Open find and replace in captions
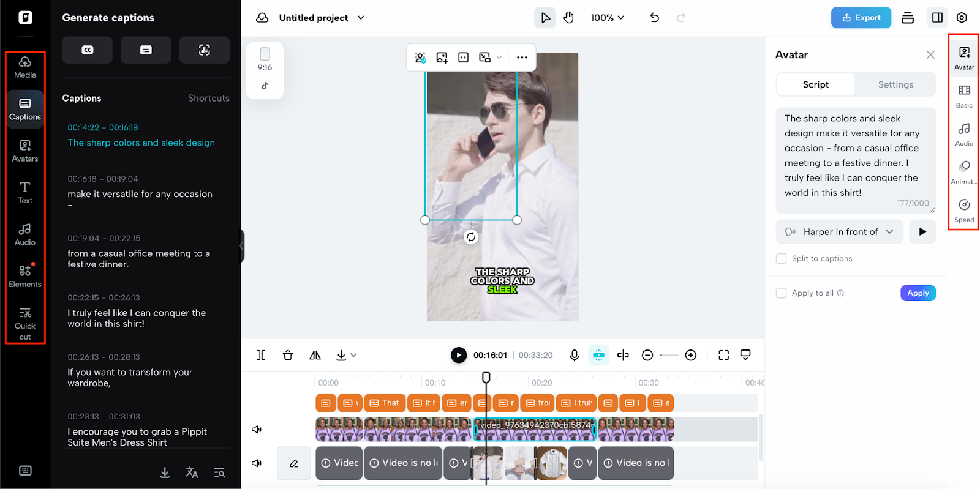Viewport: 980px width, 489px height. click(219, 472)
